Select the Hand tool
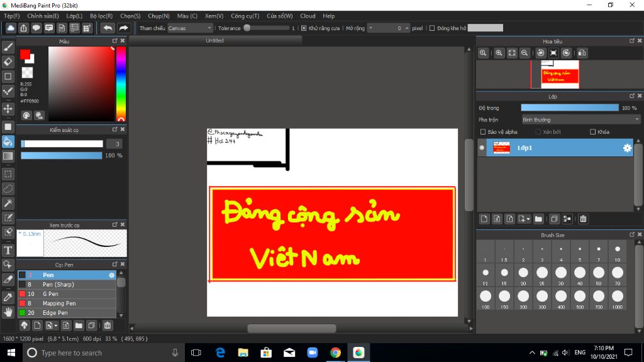The width and height of the screenshot is (644, 362). click(8, 312)
